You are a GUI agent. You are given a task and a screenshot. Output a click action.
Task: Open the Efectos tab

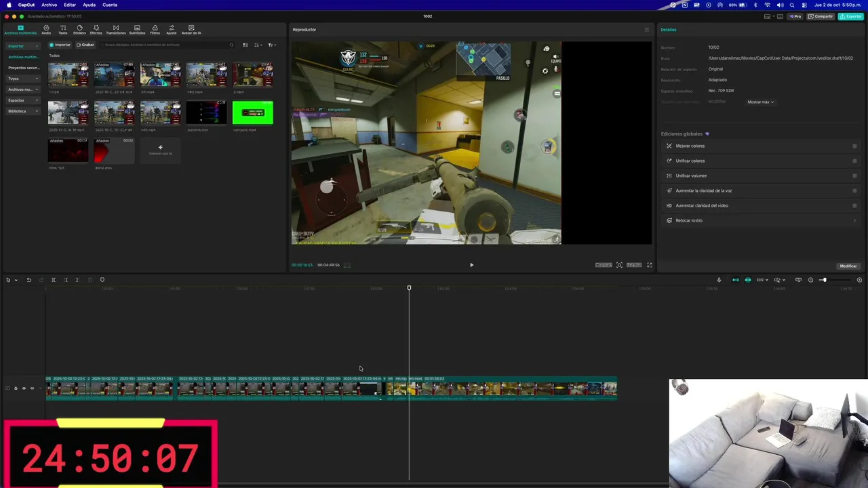(x=96, y=30)
